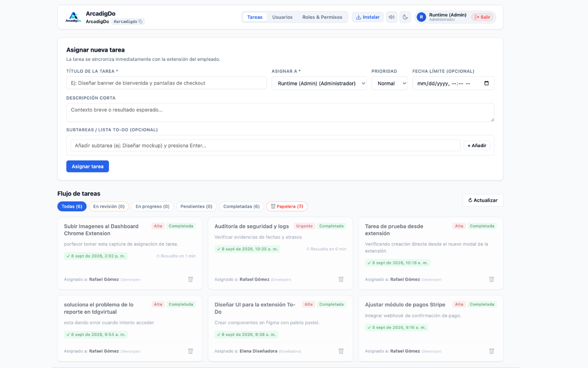Image resolution: width=588 pixels, height=368 pixels.
Task: Open the Prioridad dropdown showing Normal
Action: [390, 83]
